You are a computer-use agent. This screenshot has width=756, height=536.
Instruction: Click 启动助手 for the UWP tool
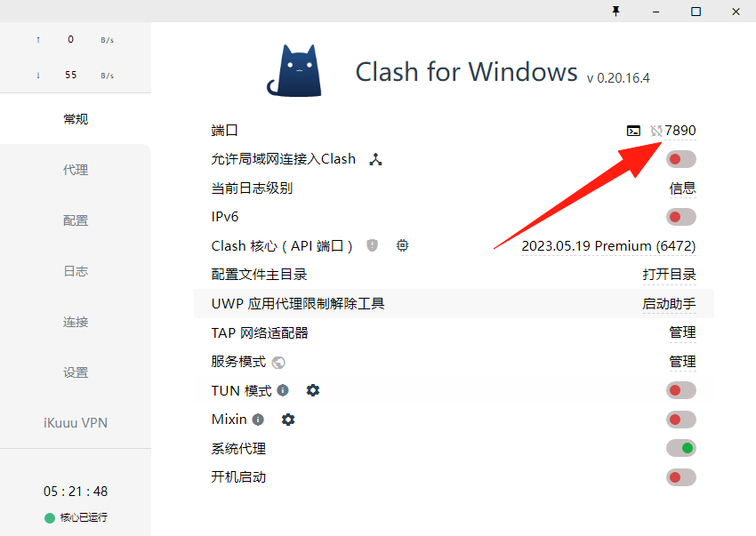tap(669, 304)
